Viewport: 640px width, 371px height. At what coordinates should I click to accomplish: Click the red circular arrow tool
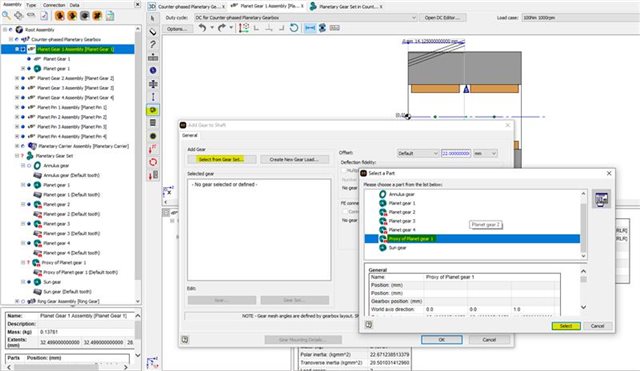(153, 162)
